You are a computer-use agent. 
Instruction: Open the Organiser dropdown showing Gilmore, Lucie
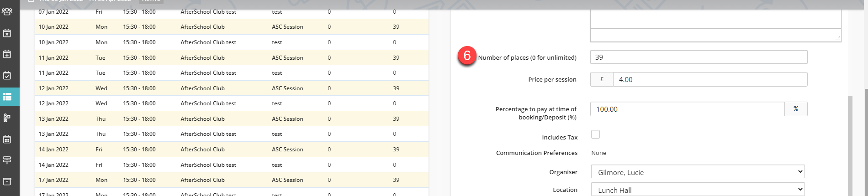point(698,172)
